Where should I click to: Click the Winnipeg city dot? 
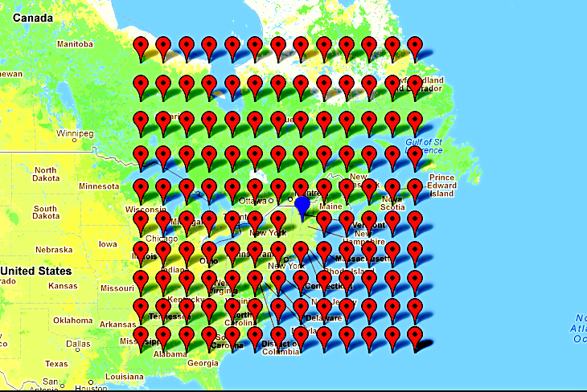[75, 141]
